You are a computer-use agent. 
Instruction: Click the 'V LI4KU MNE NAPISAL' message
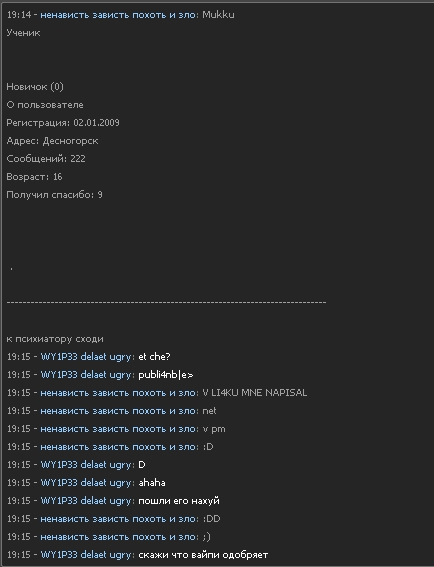[255, 393]
